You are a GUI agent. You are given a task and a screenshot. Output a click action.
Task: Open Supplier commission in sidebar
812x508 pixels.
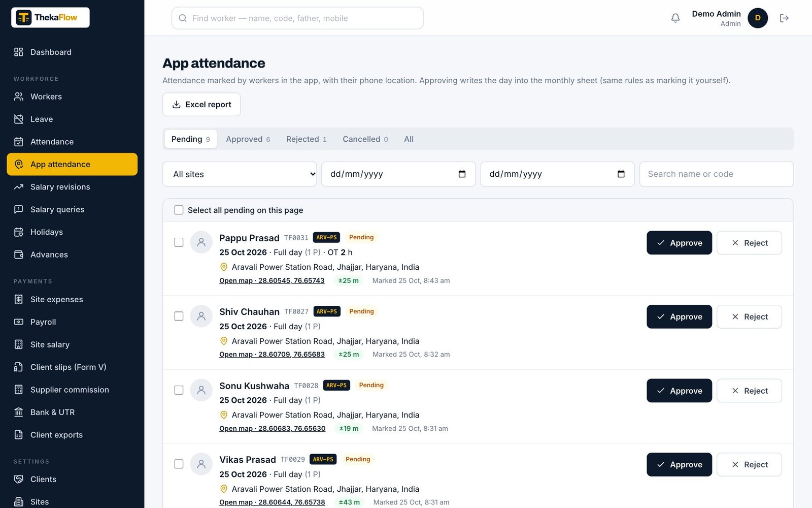pos(72,390)
